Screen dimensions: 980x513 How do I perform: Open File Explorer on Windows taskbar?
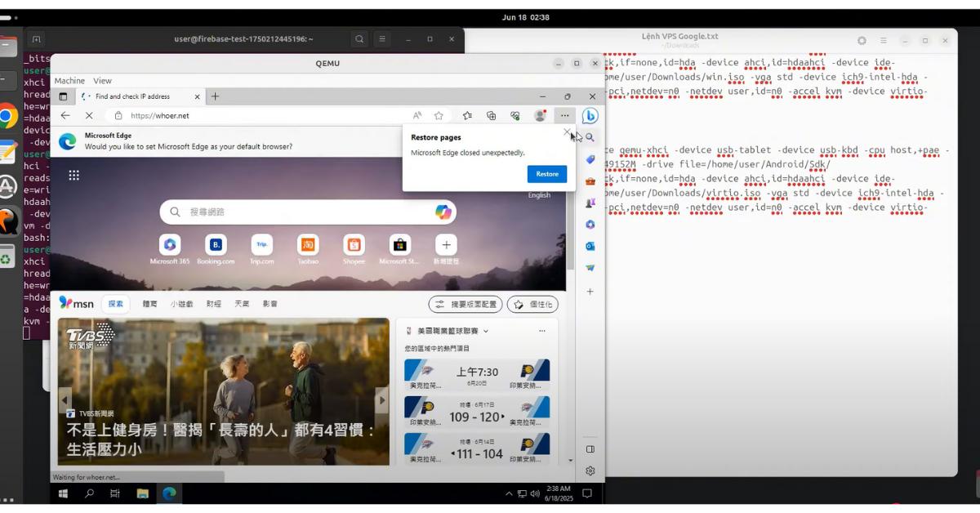142,493
